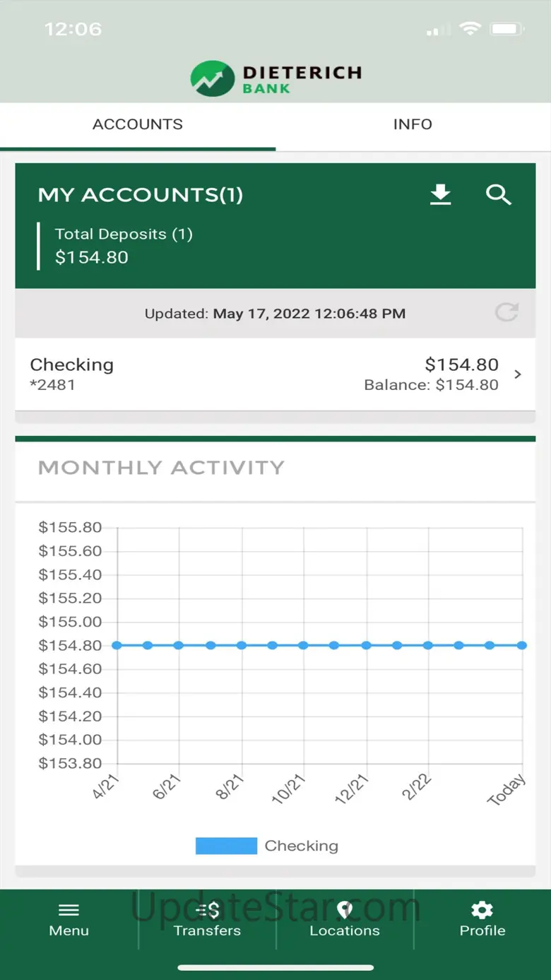Viewport: 551px width, 980px height.
Task: Open the Checking *2481 account row
Action: coord(212,374)
